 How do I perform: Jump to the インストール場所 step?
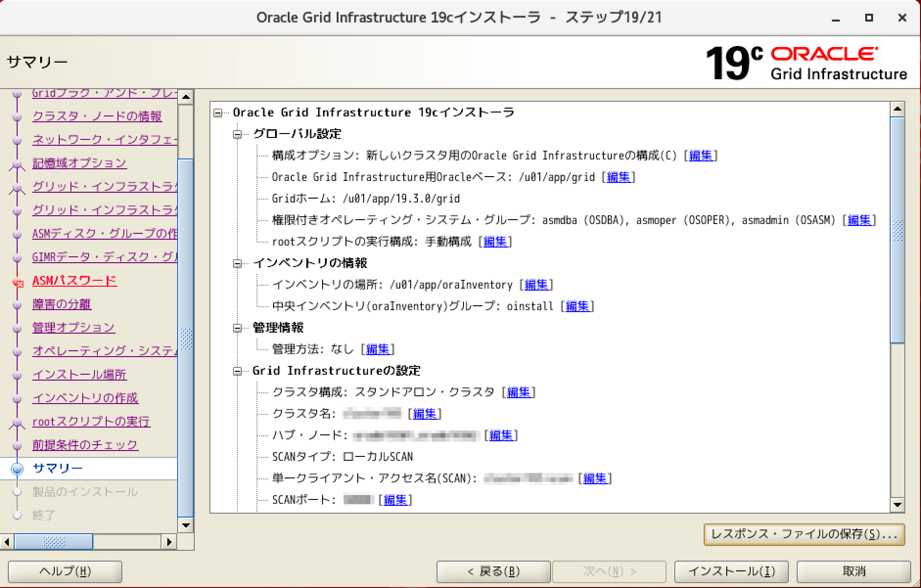[79, 375]
